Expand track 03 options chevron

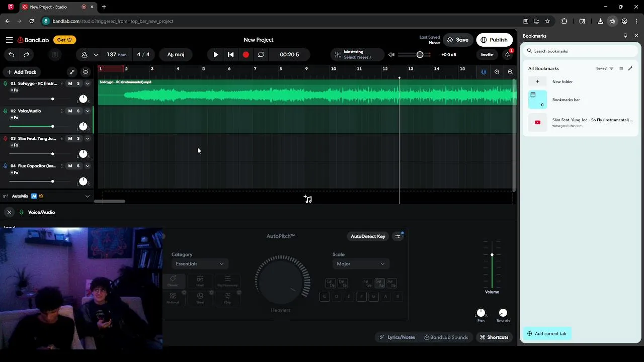pyautogui.click(x=87, y=138)
